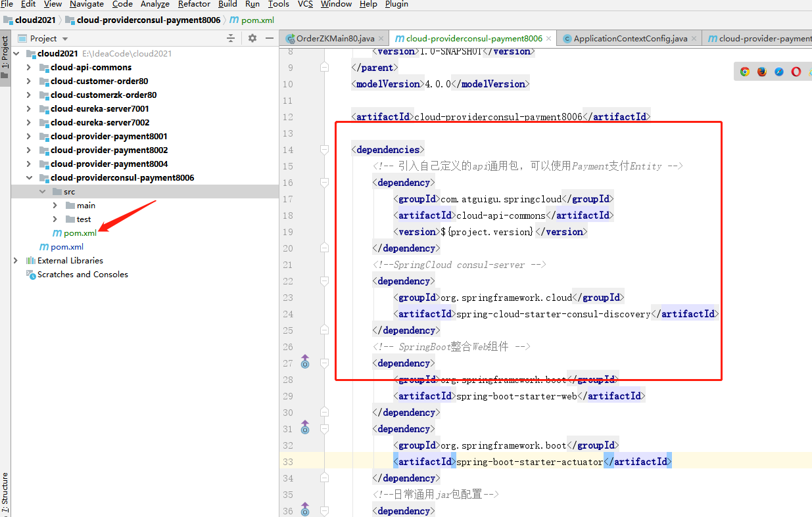
Task: Expand cloud-eureka-server7002 module
Action: point(29,123)
